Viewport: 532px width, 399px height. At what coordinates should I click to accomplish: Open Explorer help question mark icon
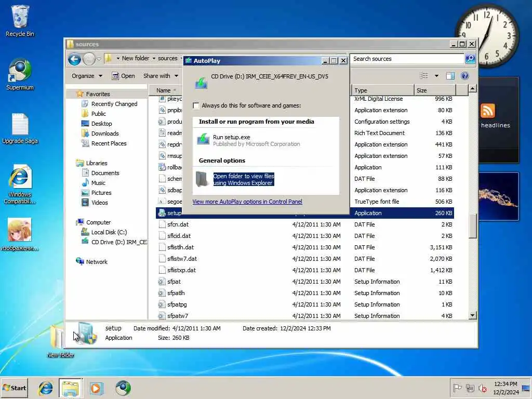point(465,76)
